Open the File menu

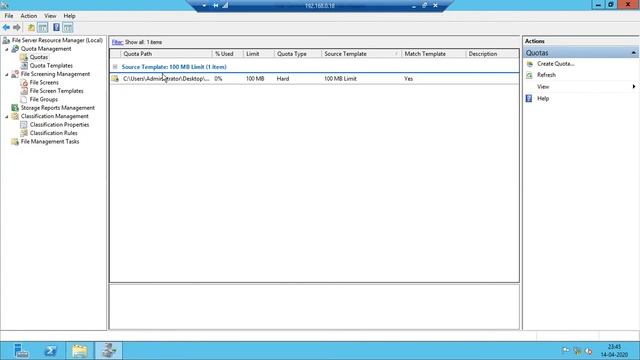(9, 16)
